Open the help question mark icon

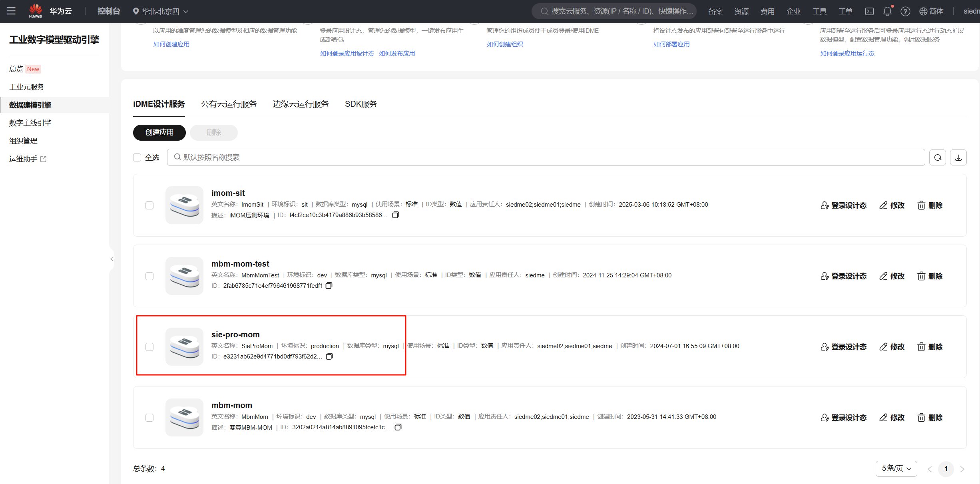[905, 11]
